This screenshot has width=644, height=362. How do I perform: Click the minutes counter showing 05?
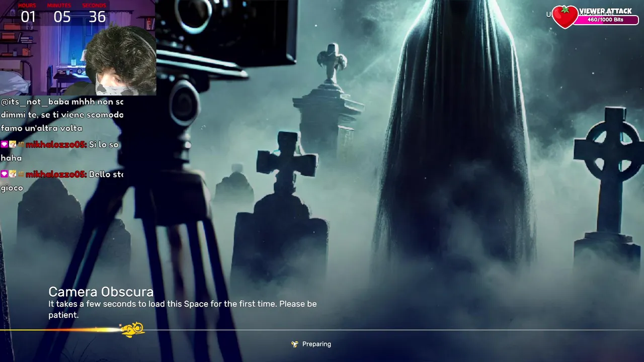[62, 17]
